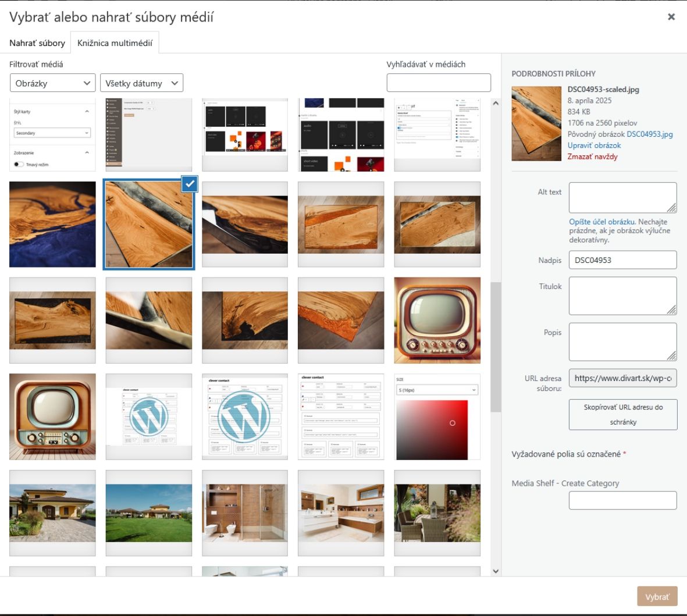Click into the Alt text field

622,198
